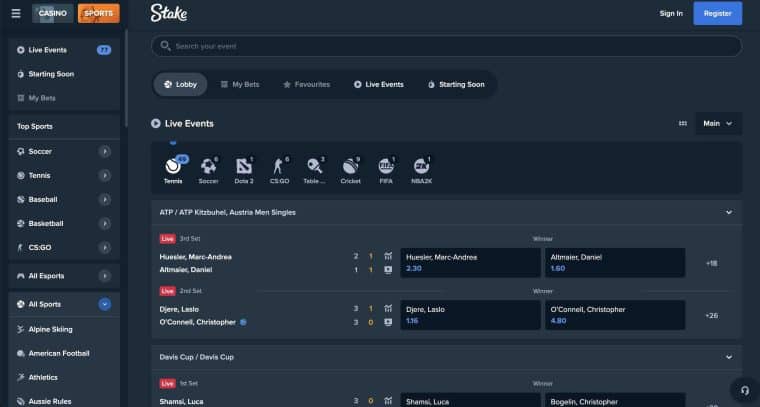
Task: Collapse the Davis Cup section
Action: point(728,357)
